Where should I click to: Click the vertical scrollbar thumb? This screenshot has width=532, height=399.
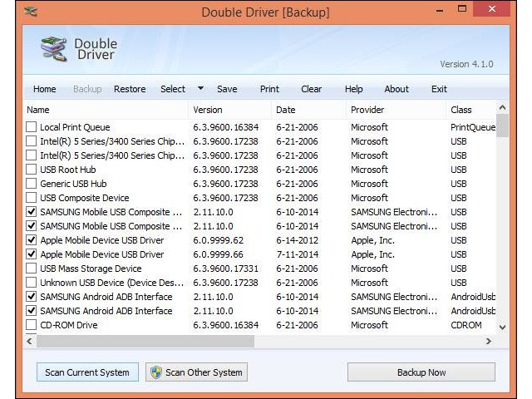[x=502, y=126]
